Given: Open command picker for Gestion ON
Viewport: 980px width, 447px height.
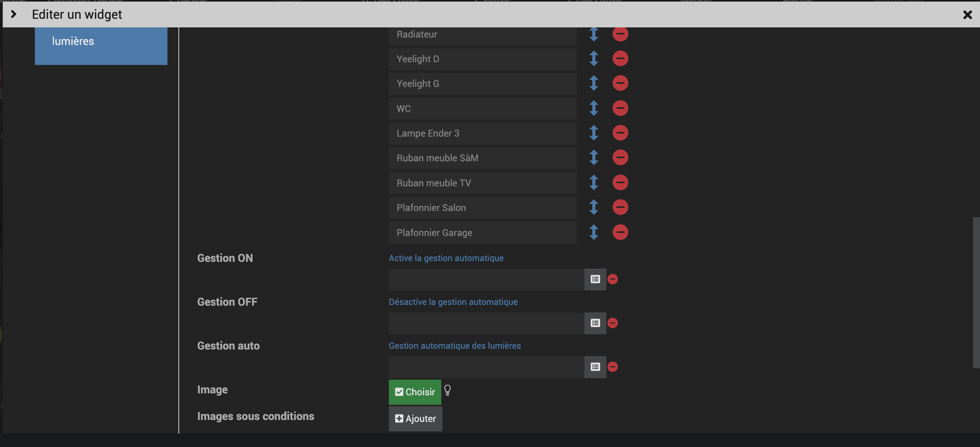Looking at the screenshot, I should (595, 279).
